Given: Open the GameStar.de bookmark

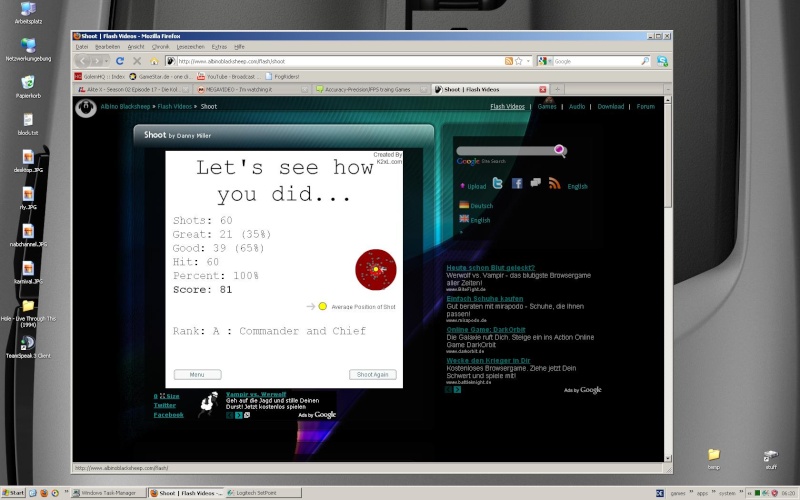Looking at the screenshot, I should [x=159, y=77].
